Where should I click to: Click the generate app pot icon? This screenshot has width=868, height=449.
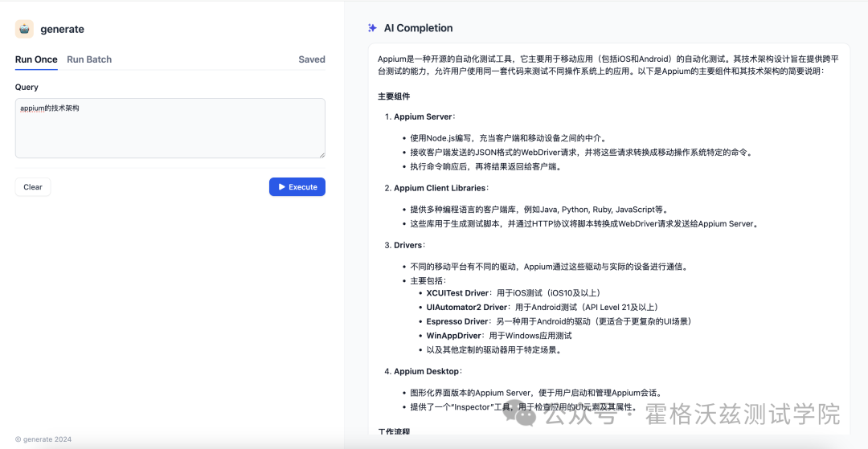[x=24, y=29]
